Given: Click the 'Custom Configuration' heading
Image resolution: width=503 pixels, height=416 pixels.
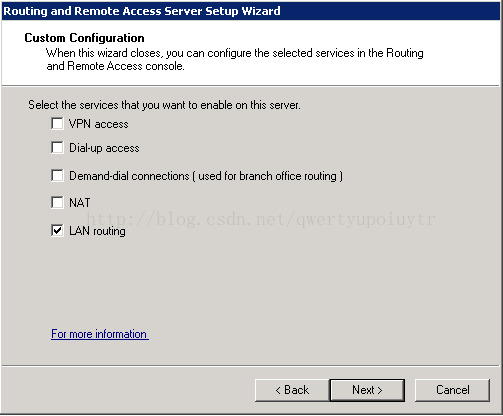Looking at the screenshot, I should 84,38.
